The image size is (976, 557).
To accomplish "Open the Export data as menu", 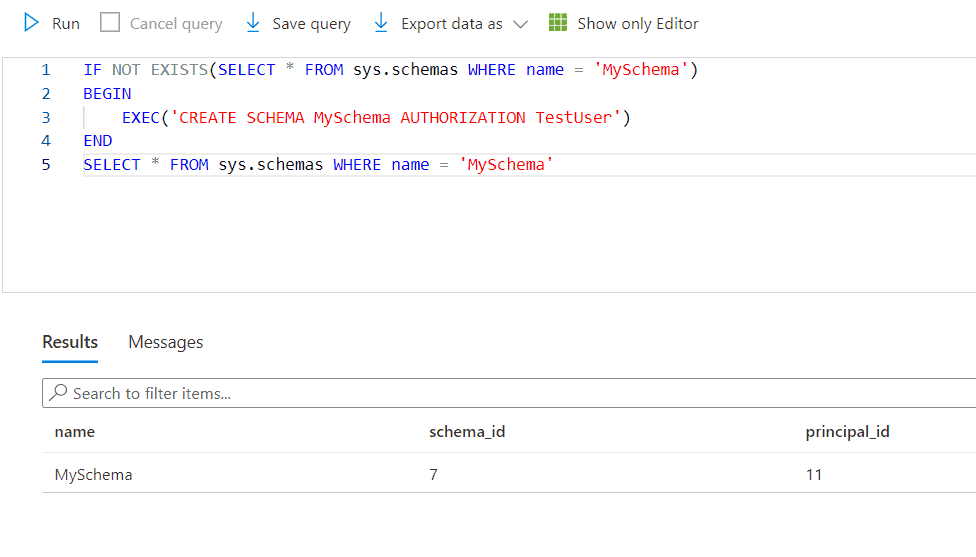I will [x=451, y=24].
